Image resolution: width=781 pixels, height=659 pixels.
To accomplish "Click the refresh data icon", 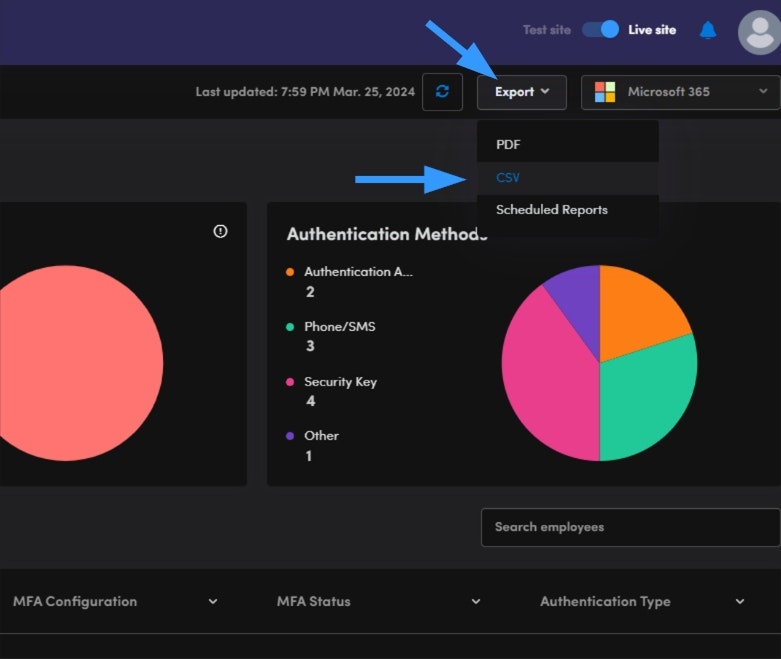I will (442, 92).
